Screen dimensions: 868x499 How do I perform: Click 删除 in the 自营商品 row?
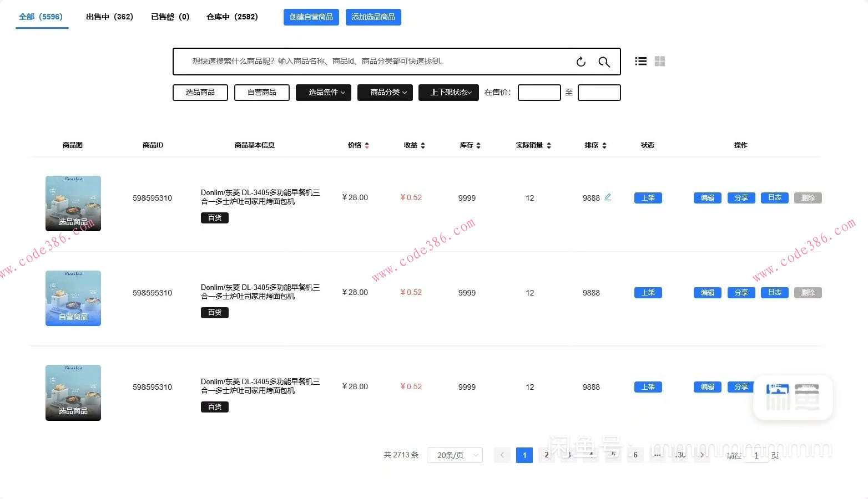(808, 293)
